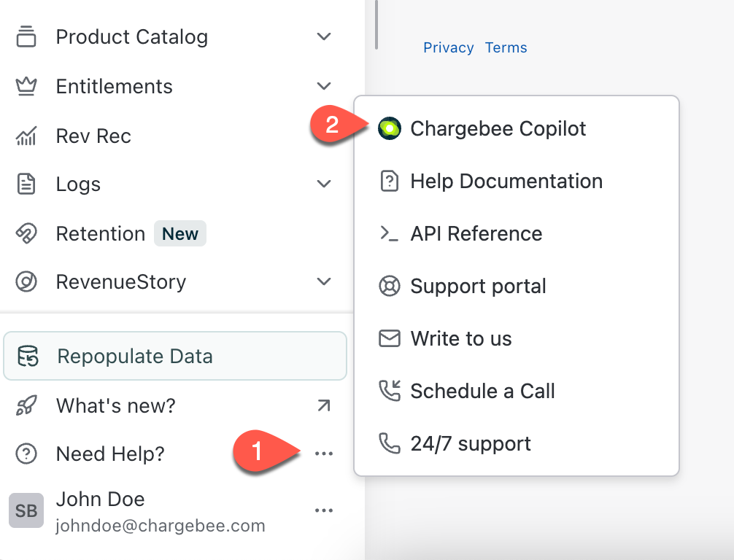Open the Privacy link

click(x=448, y=47)
